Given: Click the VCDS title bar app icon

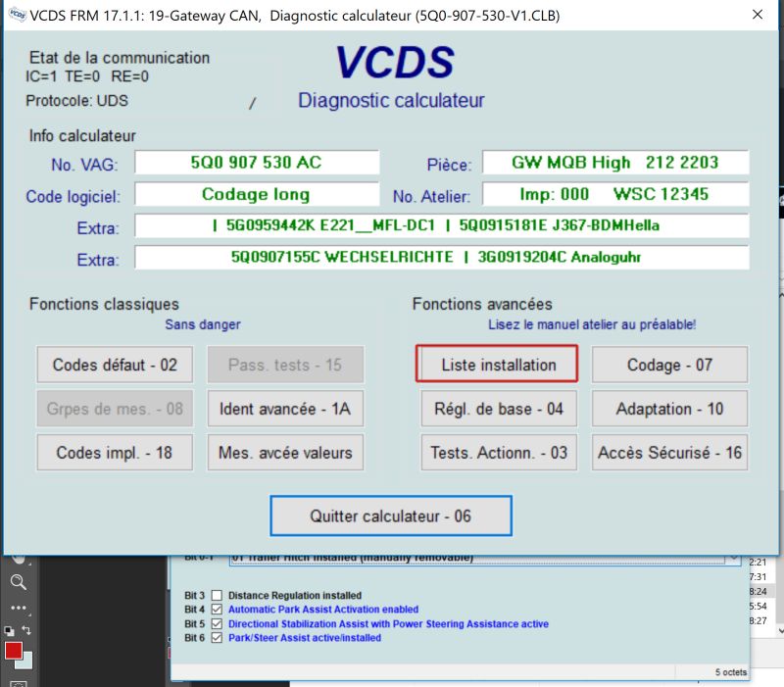Looking at the screenshot, I should 18,15.
